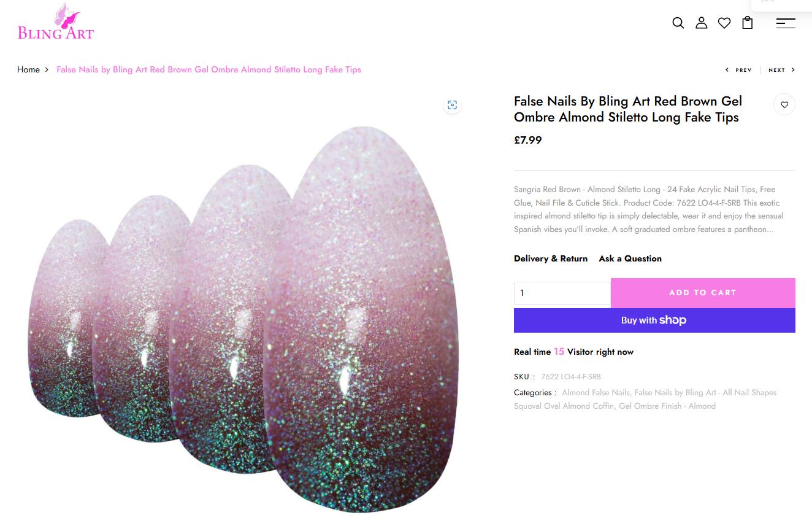The image size is (812, 526).
Task: Go to previous product with PREV
Action: [x=738, y=70]
